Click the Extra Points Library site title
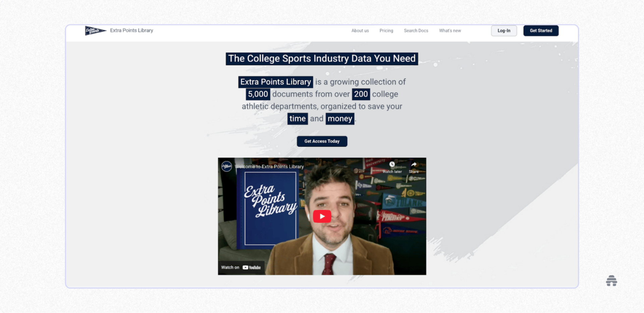This screenshot has width=644, height=313. pos(131,30)
